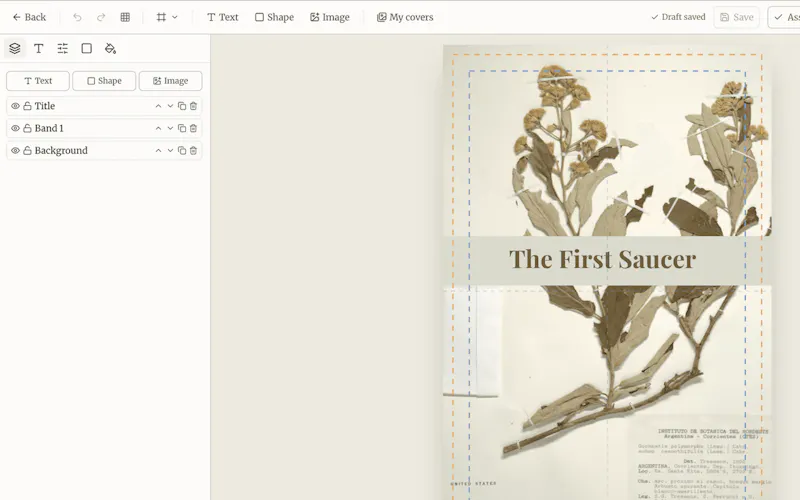The image size is (800, 500).
Task: Move the Background layer up
Action: (158, 151)
